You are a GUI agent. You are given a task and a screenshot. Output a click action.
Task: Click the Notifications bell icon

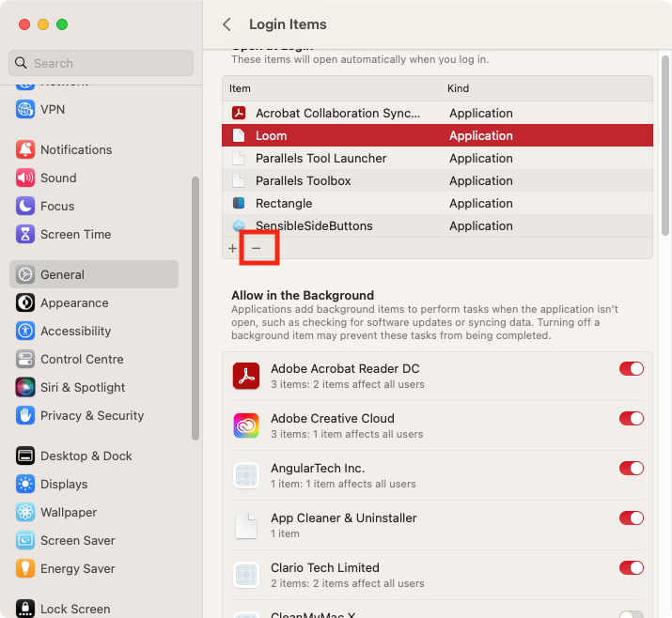tap(25, 149)
